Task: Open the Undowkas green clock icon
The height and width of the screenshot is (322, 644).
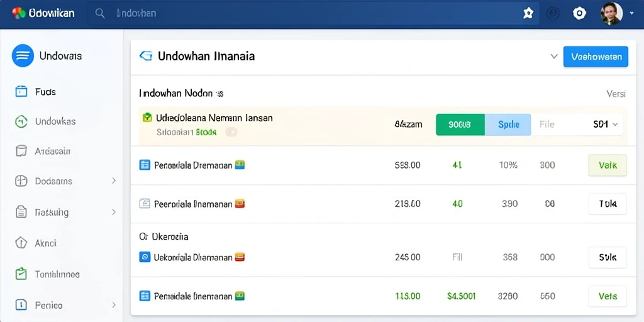Action: (x=21, y=121)
